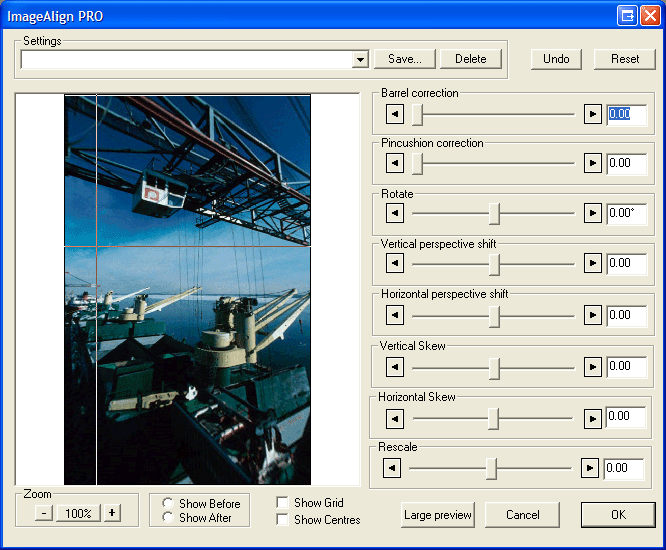Viewport: 666px width, 550px height.
Task: Click the Vertical Skew right arrow
Action: tap(593, 366)
